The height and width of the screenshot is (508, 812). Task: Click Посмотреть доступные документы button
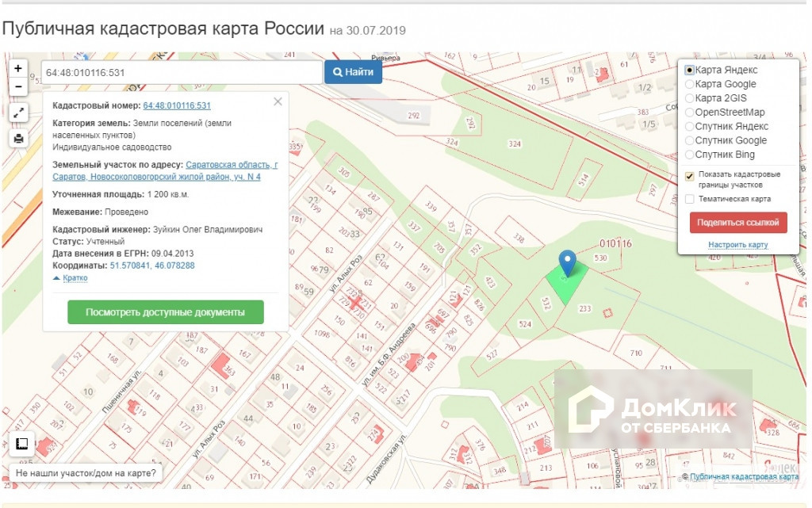coord(166,312)
